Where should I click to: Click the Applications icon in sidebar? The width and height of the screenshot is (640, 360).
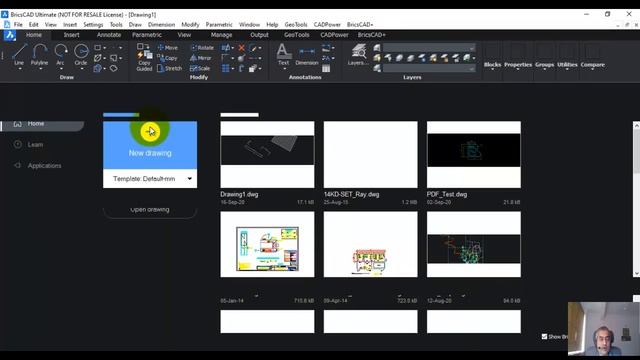(18, 165)
